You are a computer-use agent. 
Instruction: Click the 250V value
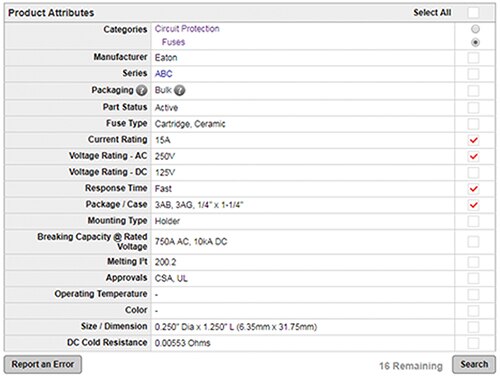point(165,156)
